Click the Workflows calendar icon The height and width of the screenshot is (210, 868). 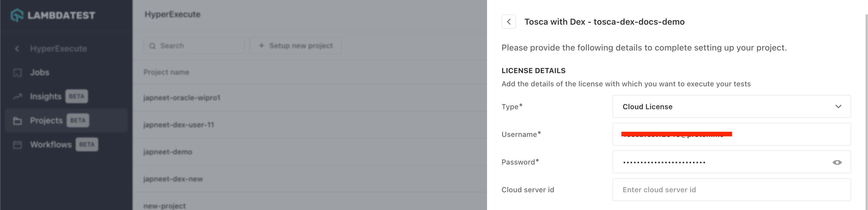tap(17, 145)
